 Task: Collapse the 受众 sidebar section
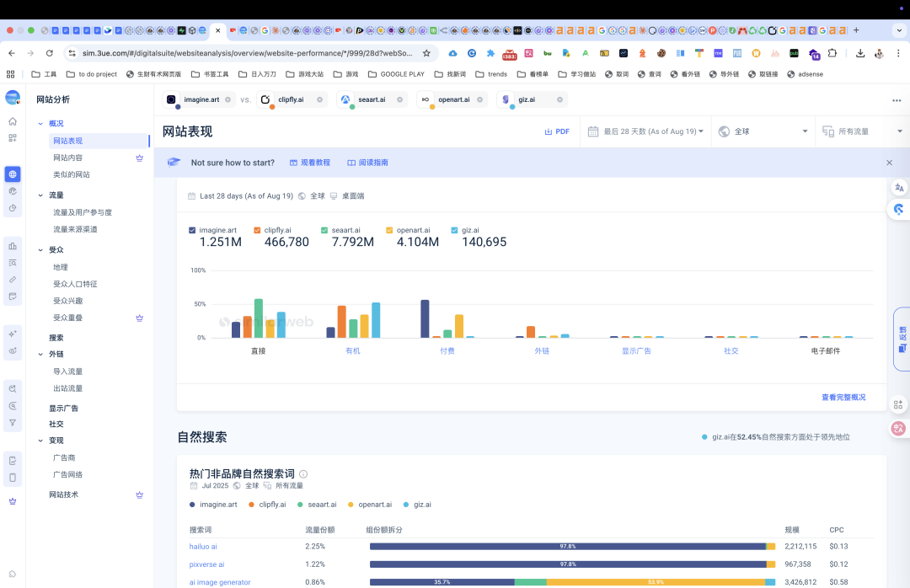tap(40, 250)
